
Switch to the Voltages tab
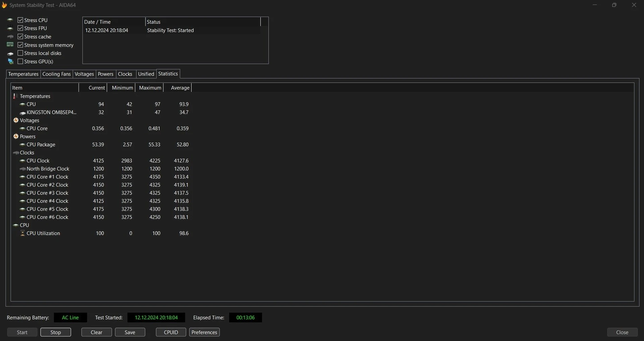click(84, 74)
